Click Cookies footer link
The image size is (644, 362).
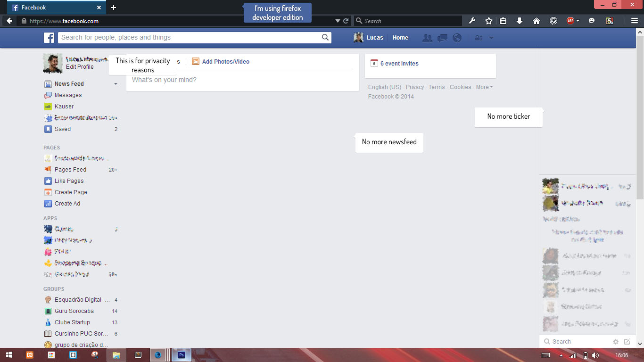pyautogui.click(x=460, y=87)
